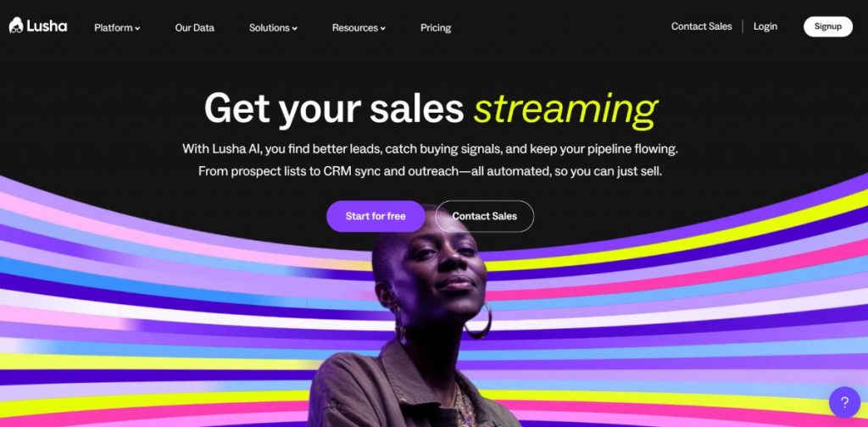Click the outlined Contact Sales hero button
Screen dimensions: 868x427
(x=484, y=216)
